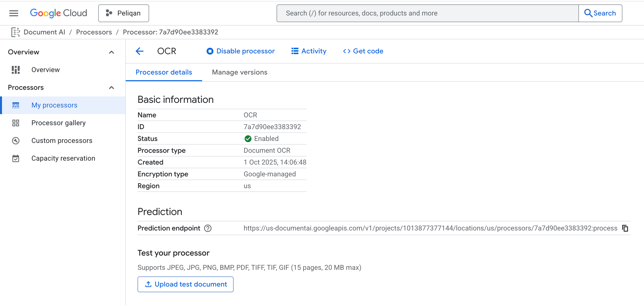Click the ID value 7a7d90ee3383392

click(x=272, y=127)
